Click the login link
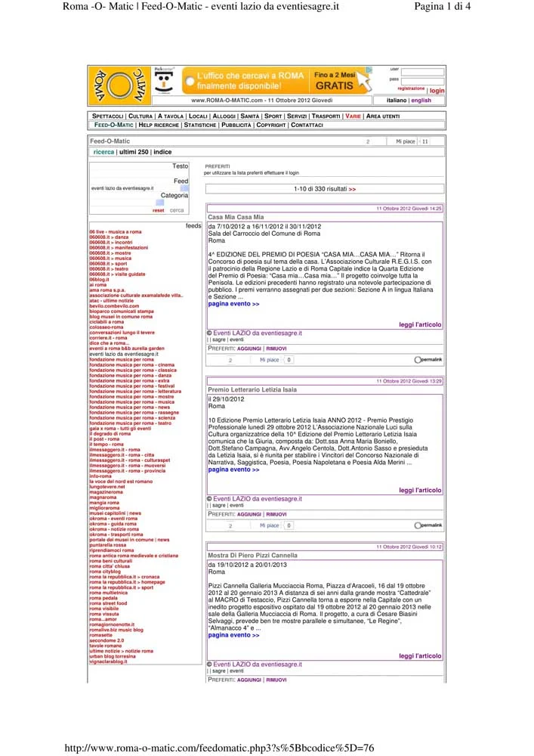 (437, 90)
